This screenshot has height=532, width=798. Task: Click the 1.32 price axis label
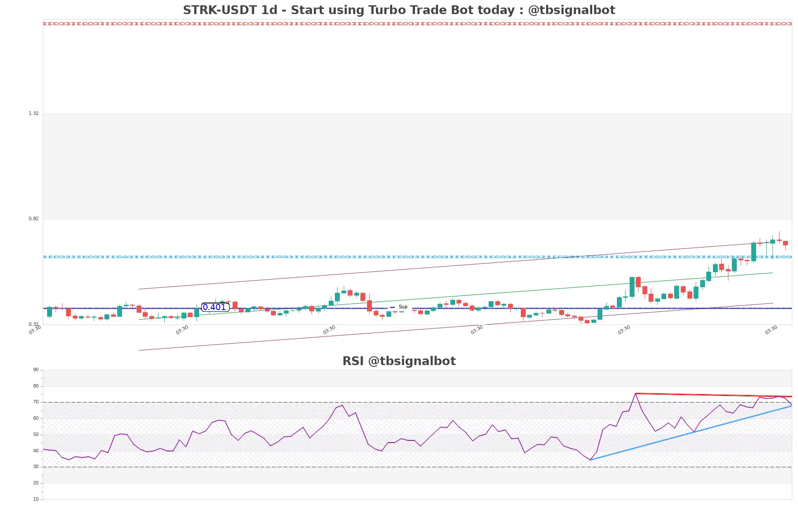click(x=33, y=114)
